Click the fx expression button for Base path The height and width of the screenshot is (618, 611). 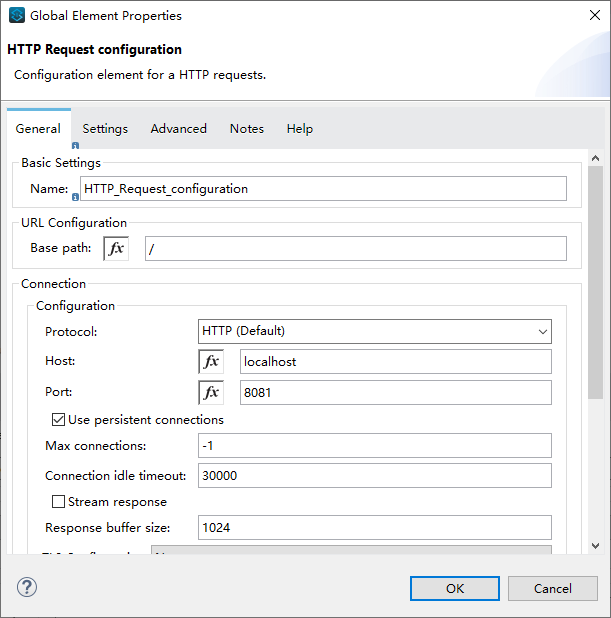pyautogui.click(x=116, y=248)
